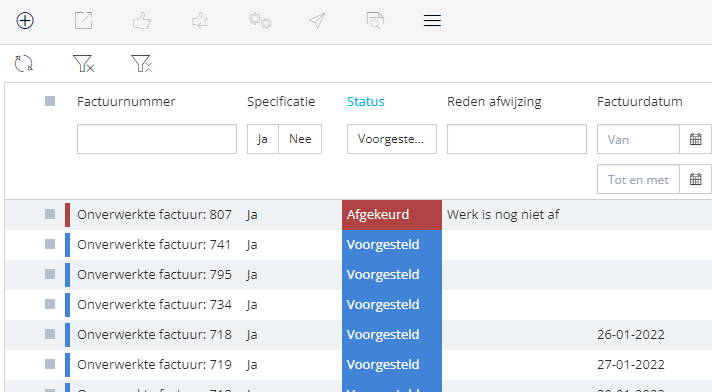Click the thumbs-up approve icon

pyautogui.click(x=142, y=20)
